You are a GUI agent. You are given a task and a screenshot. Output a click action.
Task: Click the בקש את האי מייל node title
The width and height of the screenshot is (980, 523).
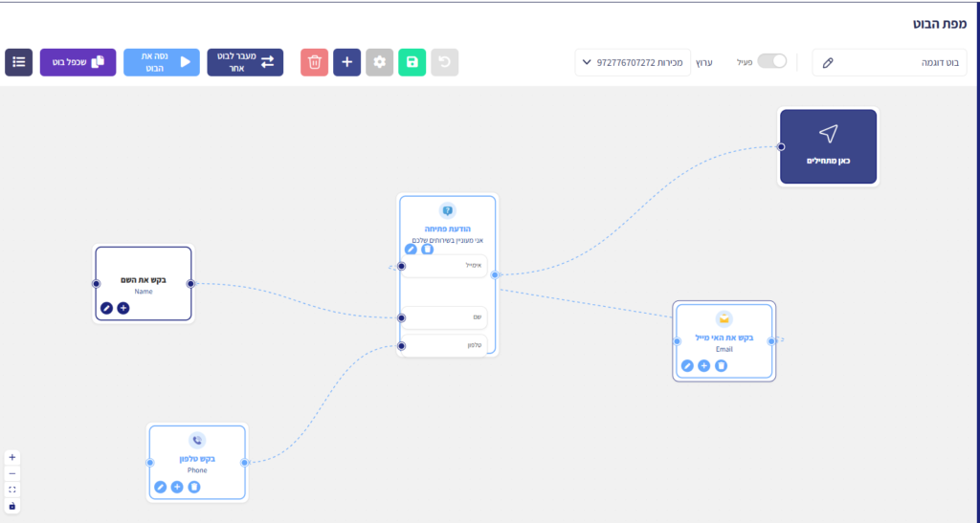[x=724, y=338]
